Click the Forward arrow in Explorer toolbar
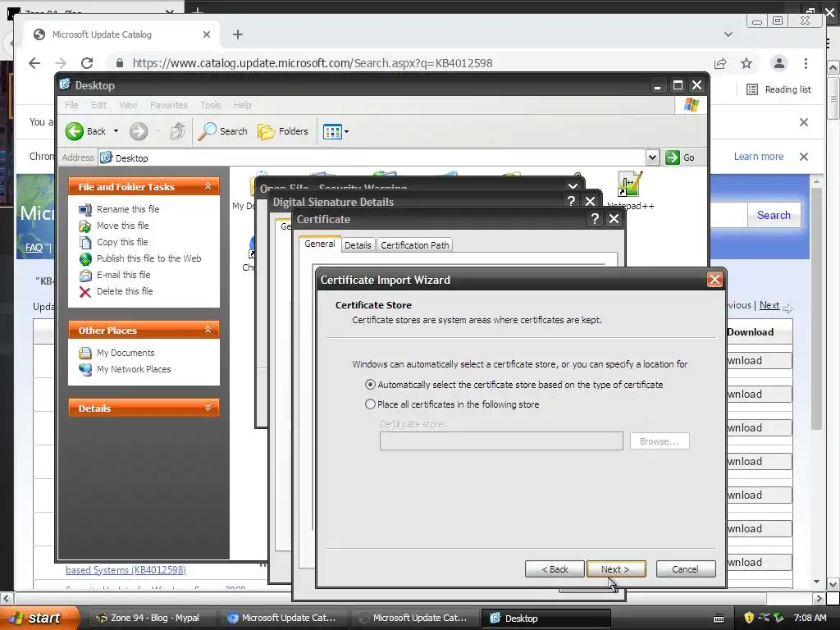Screen dimensions: 840x630 pyautogui.click(x=138, y=131)
